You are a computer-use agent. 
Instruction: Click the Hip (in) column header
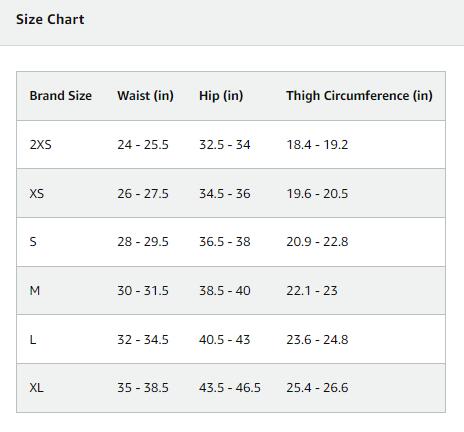[221, 96]
